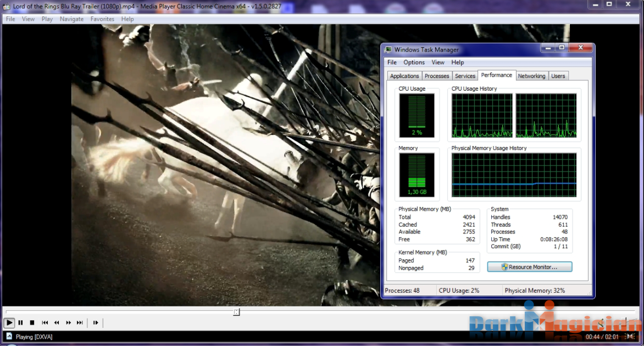
Task: Skip to the next track
Action: (80, 322)
